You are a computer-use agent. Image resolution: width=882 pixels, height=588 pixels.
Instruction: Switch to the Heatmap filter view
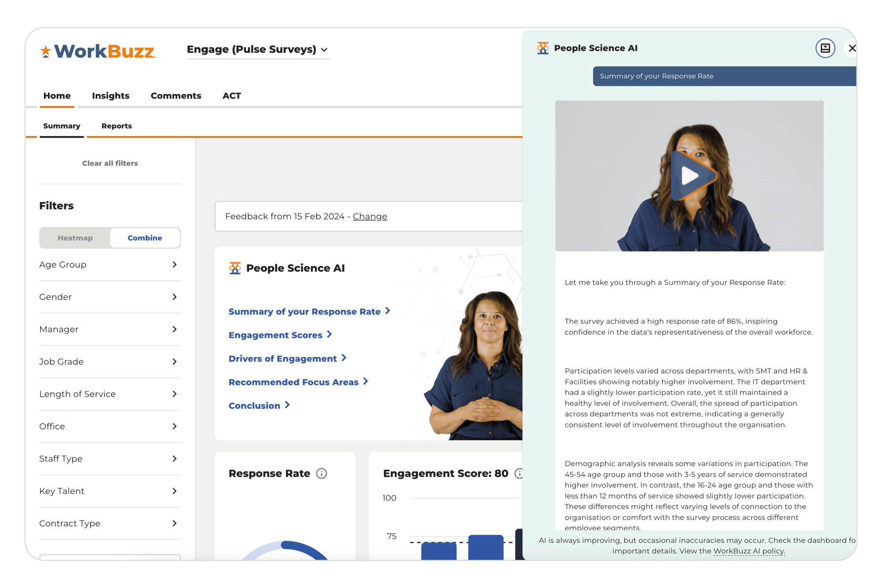[74, 238]
